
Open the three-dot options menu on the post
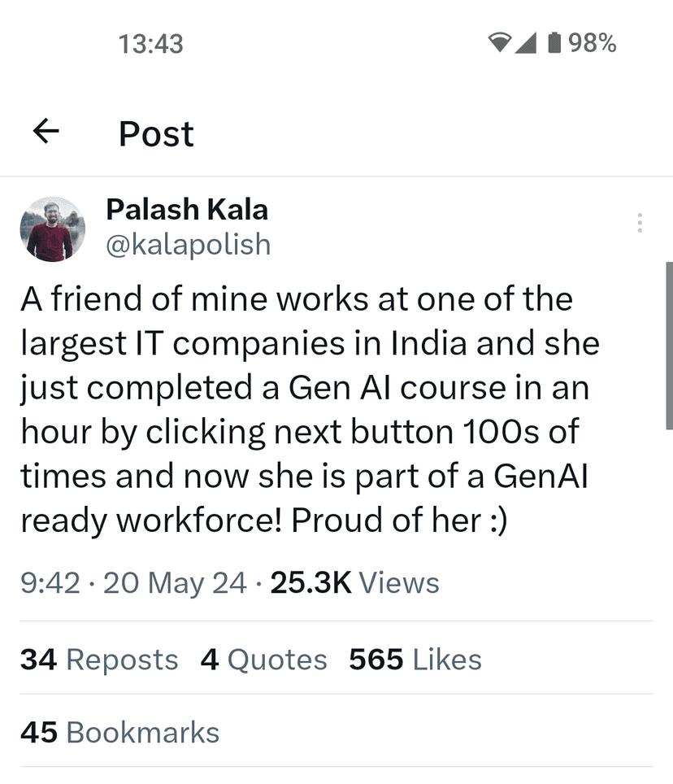point(639,223)
